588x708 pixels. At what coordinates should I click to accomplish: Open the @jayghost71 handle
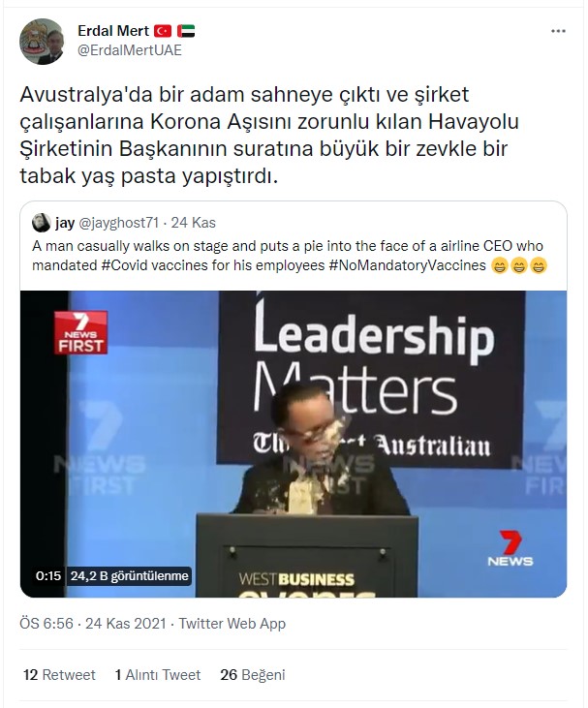pyautogui.click(x=119, y=223)
